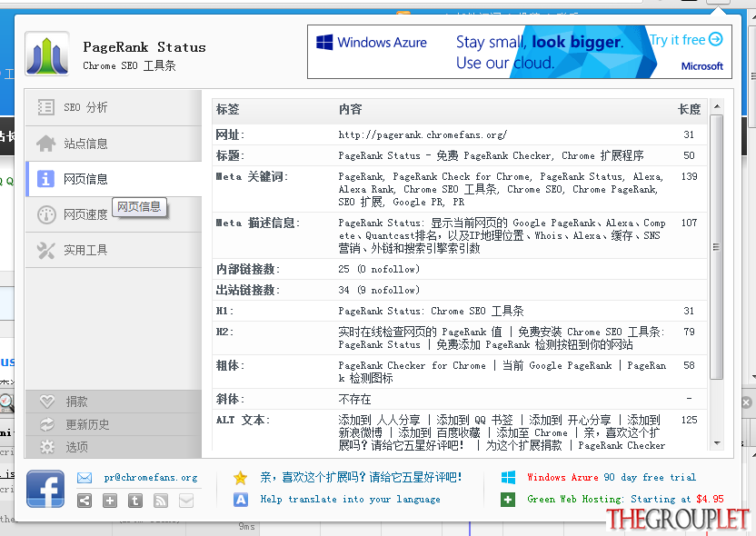Click the Tumblr t icon in footer
Image resolution: width=756 pixels, height=536 pixels.
click(x=135, y=501)
